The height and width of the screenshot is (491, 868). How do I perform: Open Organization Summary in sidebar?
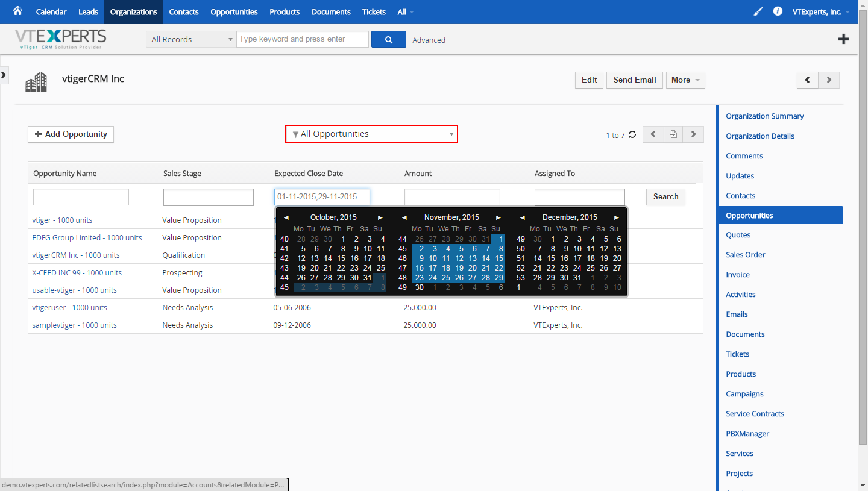764,116
